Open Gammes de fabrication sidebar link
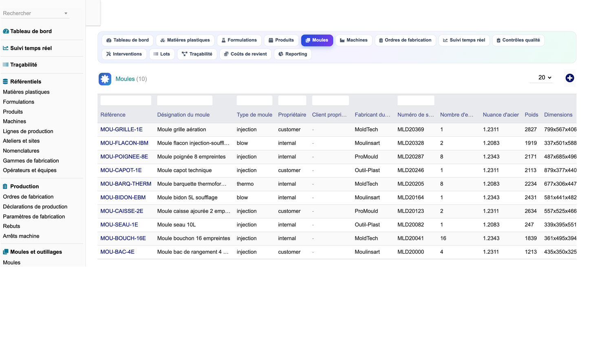589x364 pixels. coord(31,160)
